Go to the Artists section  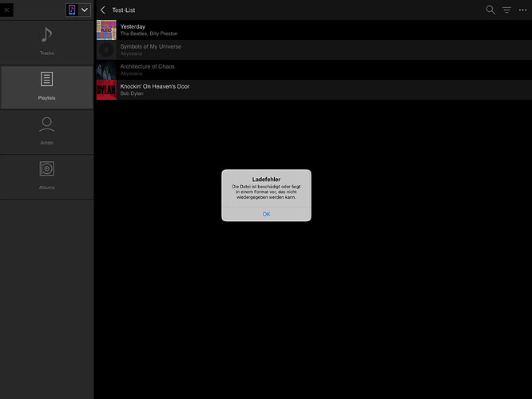pos(46,132)
